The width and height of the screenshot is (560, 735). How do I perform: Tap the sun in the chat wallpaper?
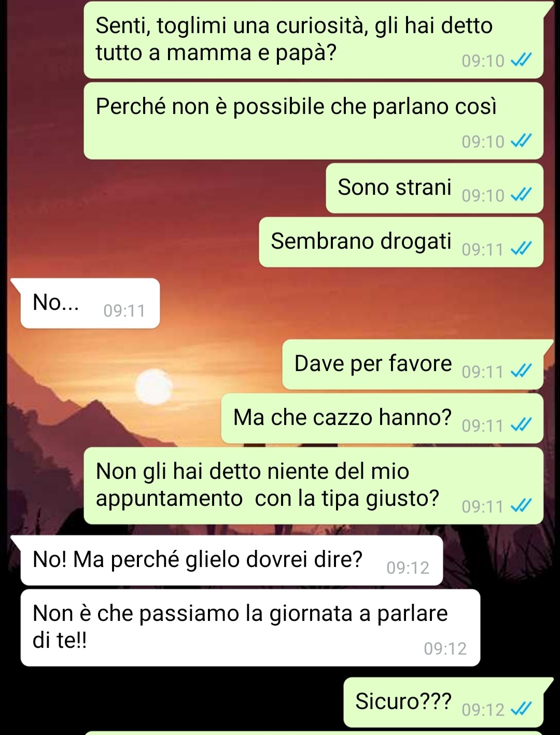coord(154,387)
